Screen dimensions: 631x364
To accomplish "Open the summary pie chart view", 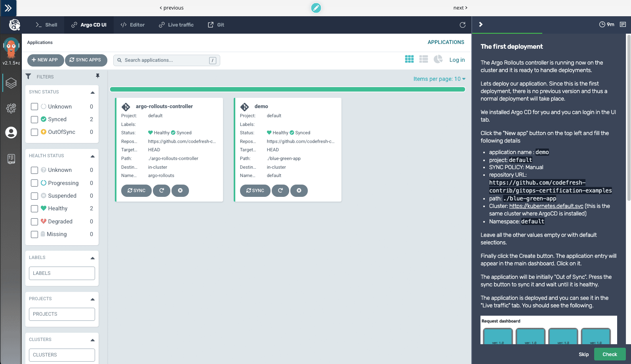I will click(x=438, y=59).
